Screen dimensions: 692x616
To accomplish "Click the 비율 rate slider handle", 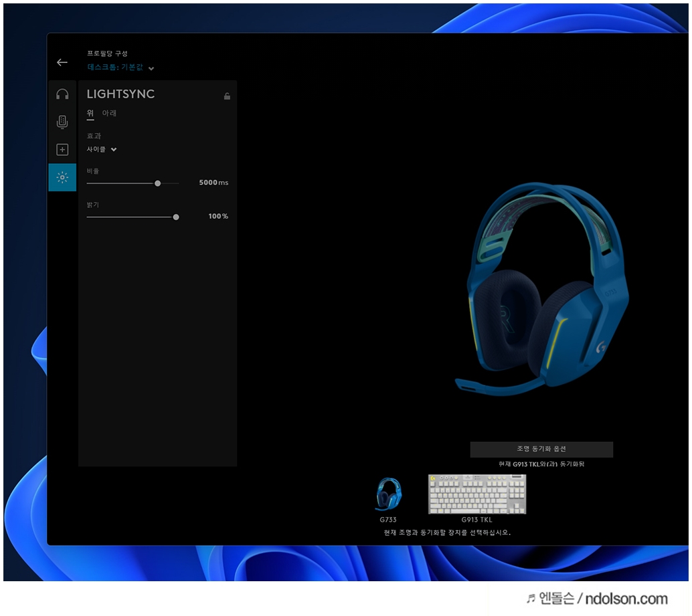I will (157, 183).
